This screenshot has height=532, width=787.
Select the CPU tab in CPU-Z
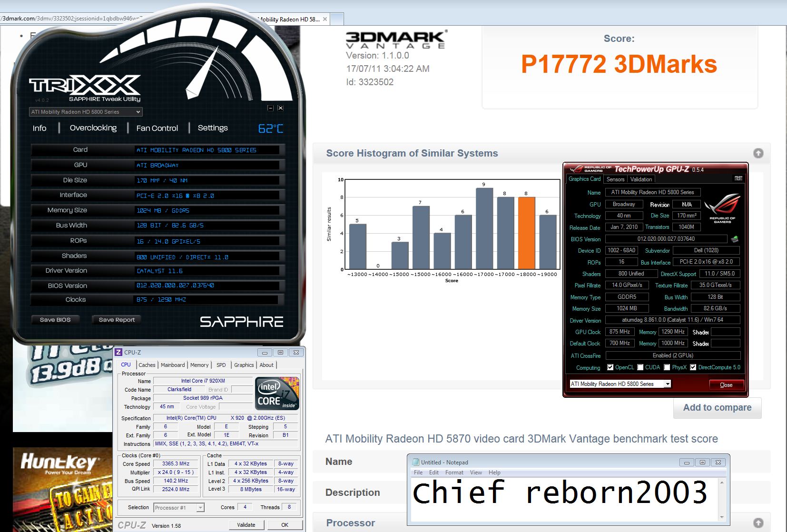point(126,365)
